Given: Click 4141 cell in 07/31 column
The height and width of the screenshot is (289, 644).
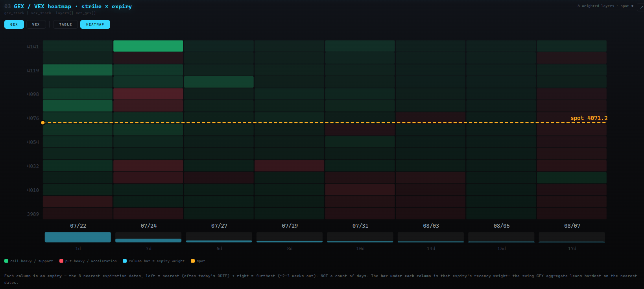Looking at the screenshot, I should (x=360, y=46).
